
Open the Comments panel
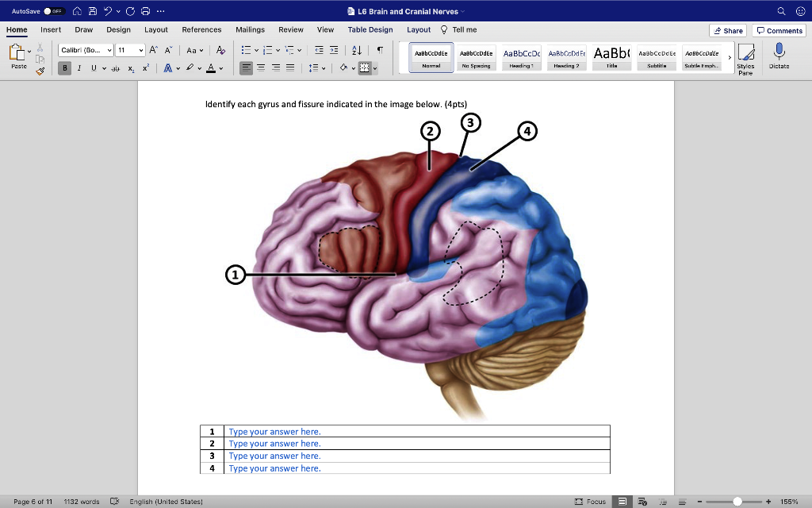click(779, 29)
